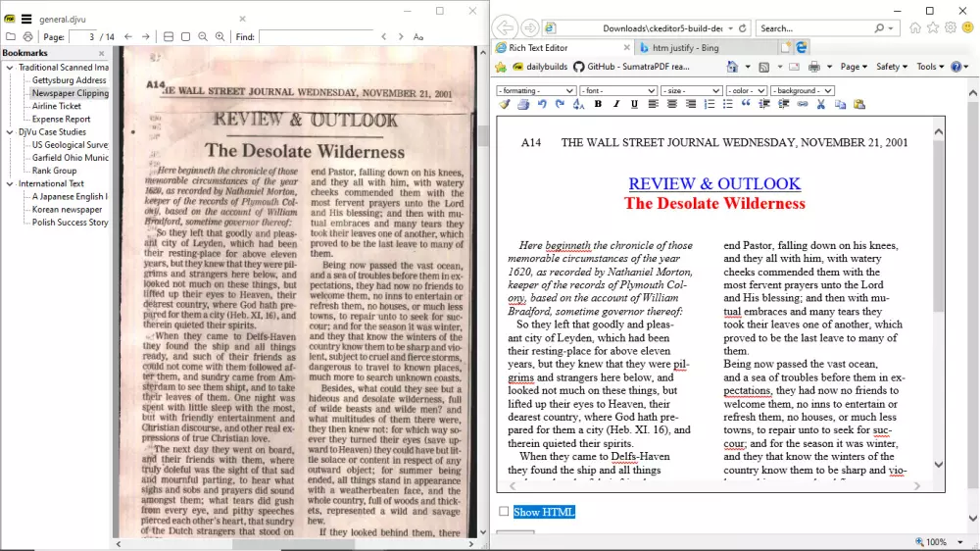Decrease indent in editor

click(x=764, y=105)
